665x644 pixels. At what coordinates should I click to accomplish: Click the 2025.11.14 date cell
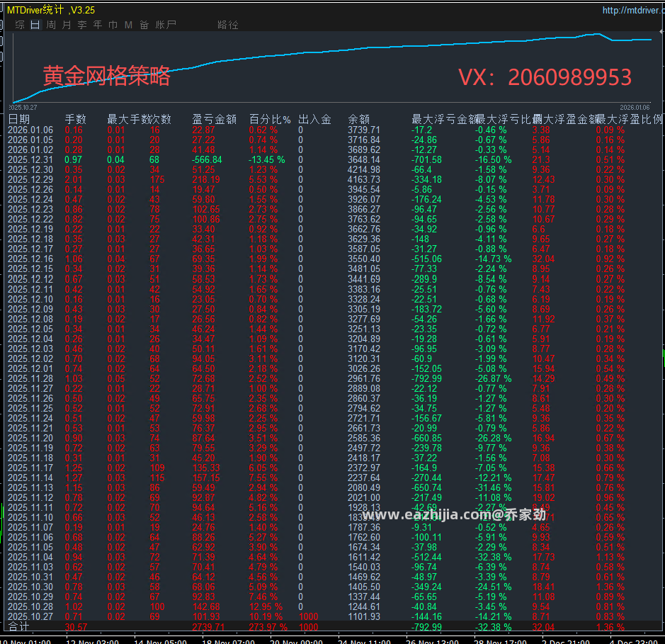[x=30, y=478]
